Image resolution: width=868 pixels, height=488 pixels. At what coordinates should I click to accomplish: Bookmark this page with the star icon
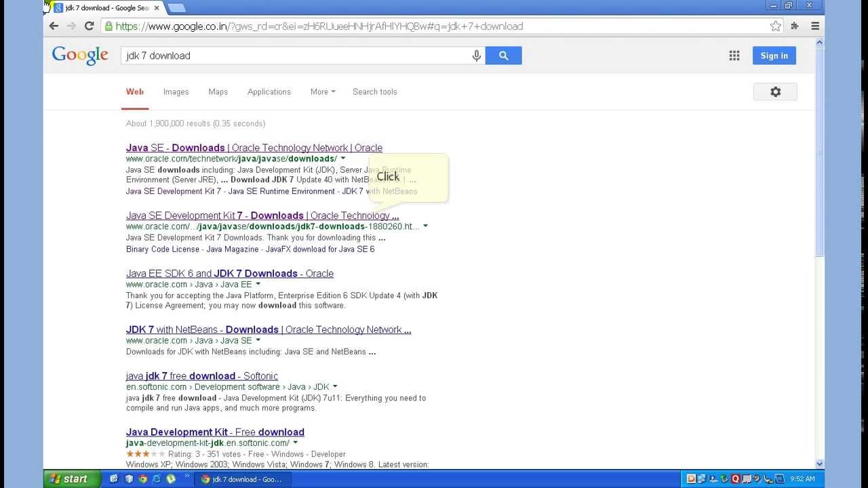pos(776,26)
